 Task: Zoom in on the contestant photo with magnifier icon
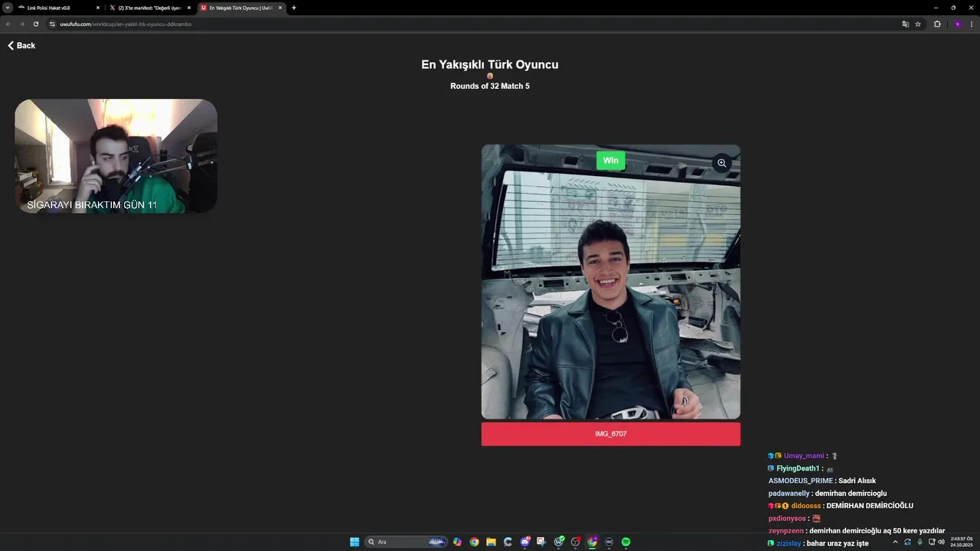[x=721, y=163]
